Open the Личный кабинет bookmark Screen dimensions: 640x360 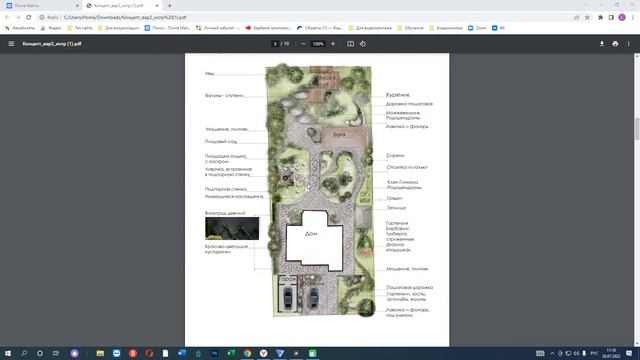(x=218, y=28)
